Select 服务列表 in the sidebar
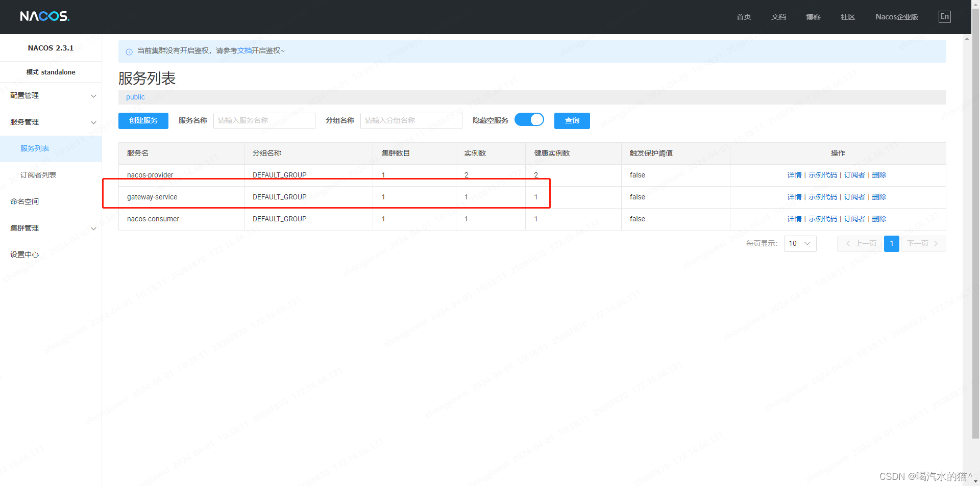 (x=51, y=148)
